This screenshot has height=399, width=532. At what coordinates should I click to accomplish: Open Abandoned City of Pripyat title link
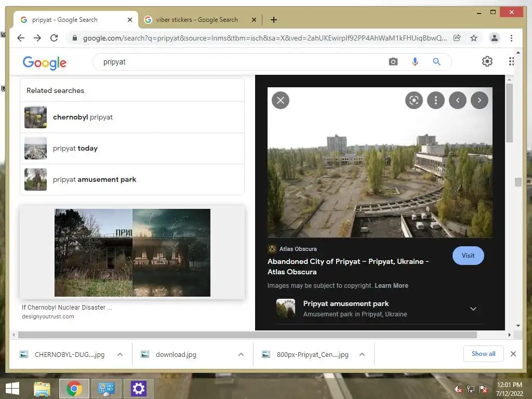tap(348, 267)
